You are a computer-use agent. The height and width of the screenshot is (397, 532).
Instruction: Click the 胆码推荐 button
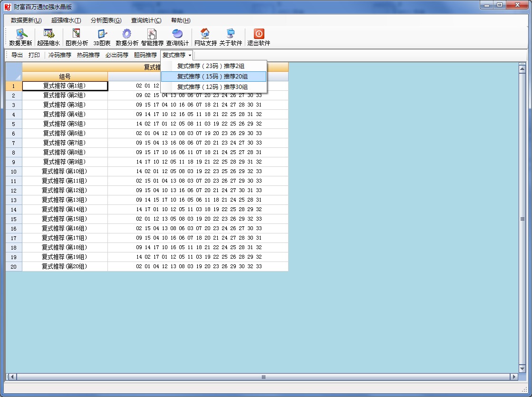(145, 55)
